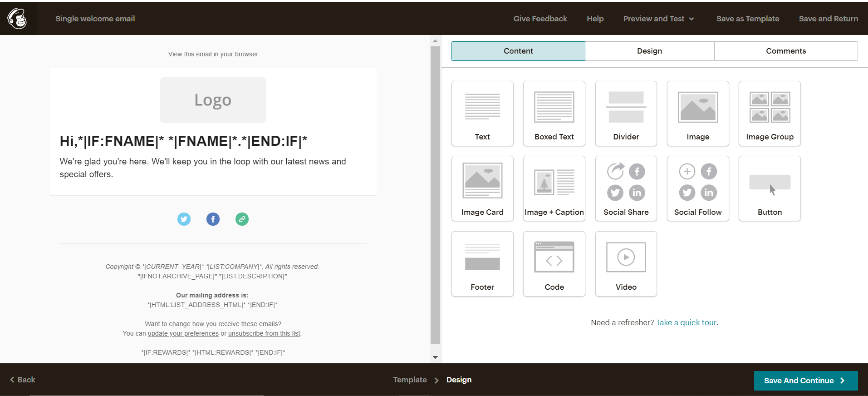The image size is (868, 396).
Task: Click the Mailchimp Freddie logo
Action: click(x=17, y=19)
